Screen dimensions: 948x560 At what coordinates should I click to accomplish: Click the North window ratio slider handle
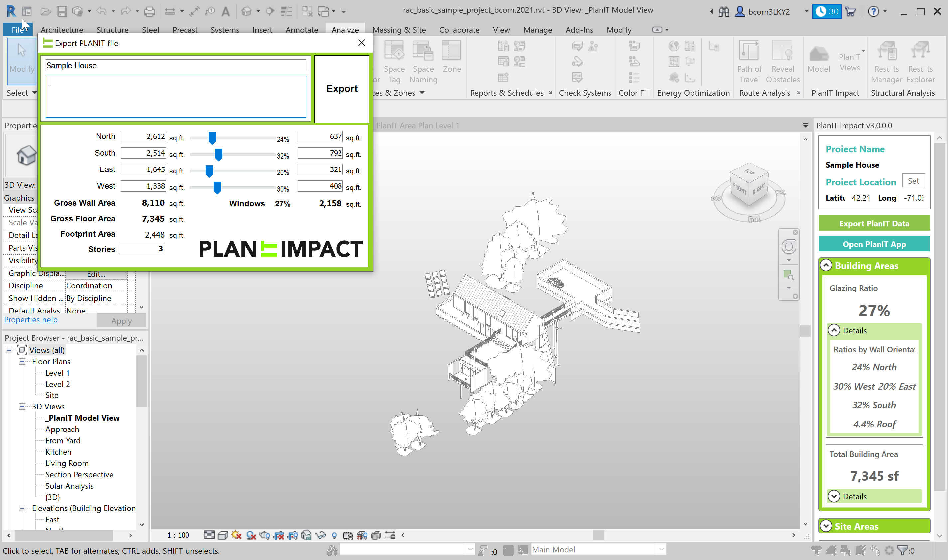tap(212, 138)
